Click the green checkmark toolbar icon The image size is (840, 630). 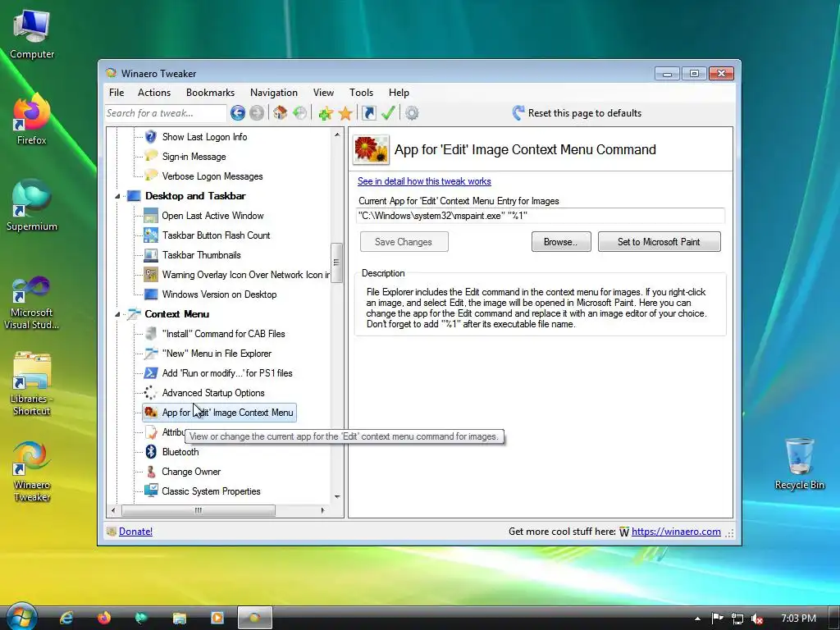point(388,113)
